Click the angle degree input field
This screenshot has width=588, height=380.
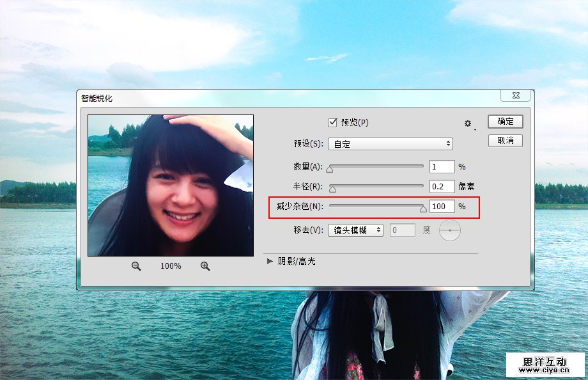pos(403,230)
